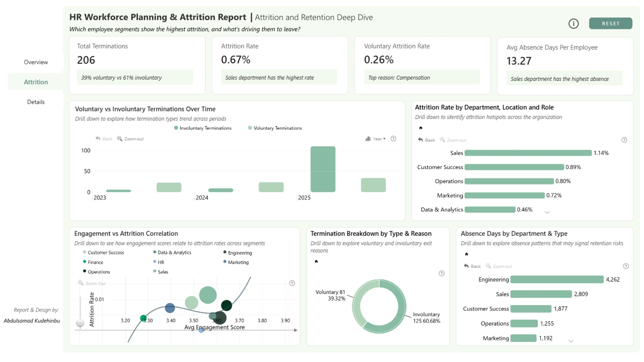Click the Data & Analytics 0.46% bar
Viewport: 644px width, 362px height.
coord(490,209)
